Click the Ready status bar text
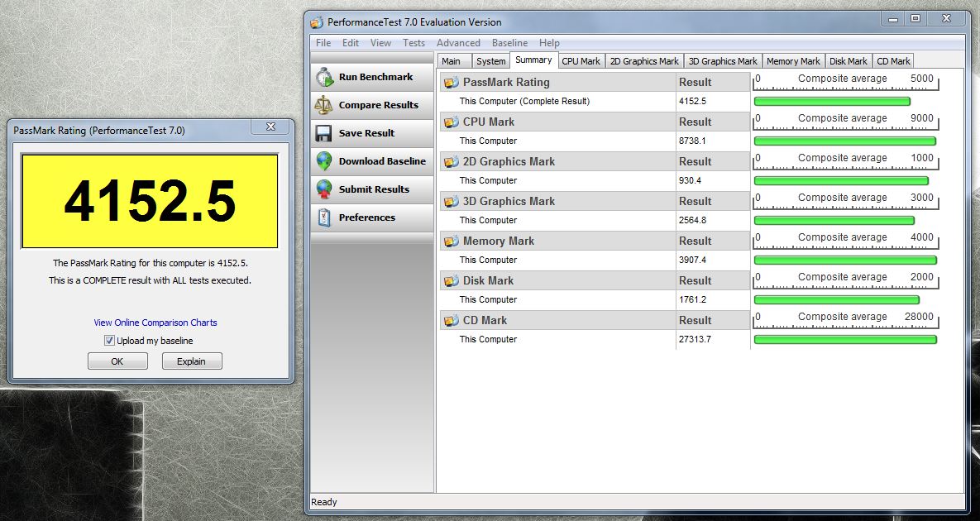This screenshot has width=980, height=521. tap(323, 502)
